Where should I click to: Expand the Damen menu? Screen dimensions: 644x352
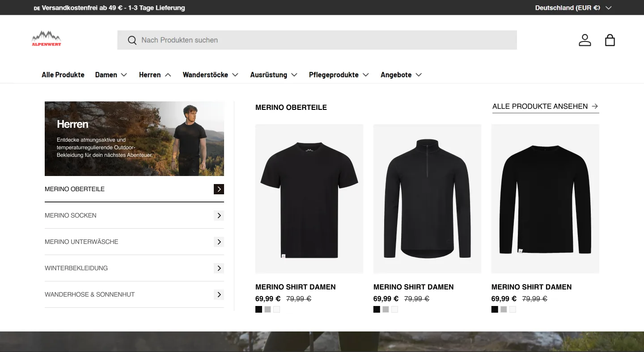click(x=111, y=75)
